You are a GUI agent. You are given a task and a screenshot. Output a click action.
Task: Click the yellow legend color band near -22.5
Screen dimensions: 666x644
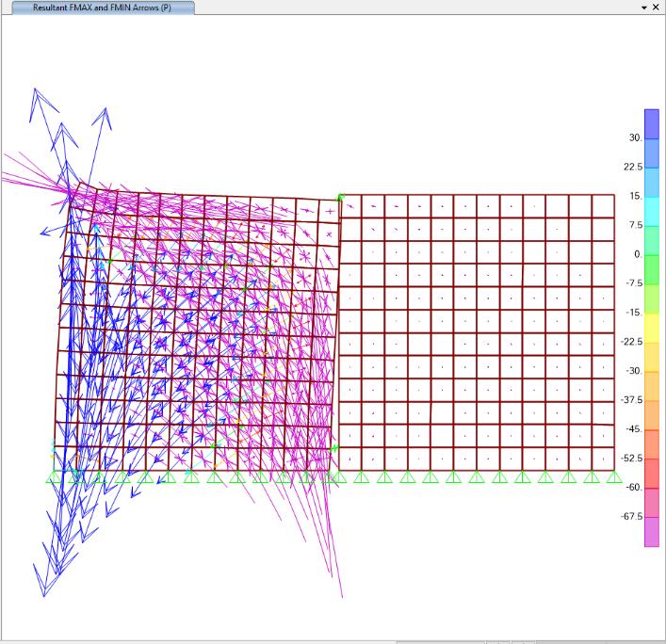point(652,328)
